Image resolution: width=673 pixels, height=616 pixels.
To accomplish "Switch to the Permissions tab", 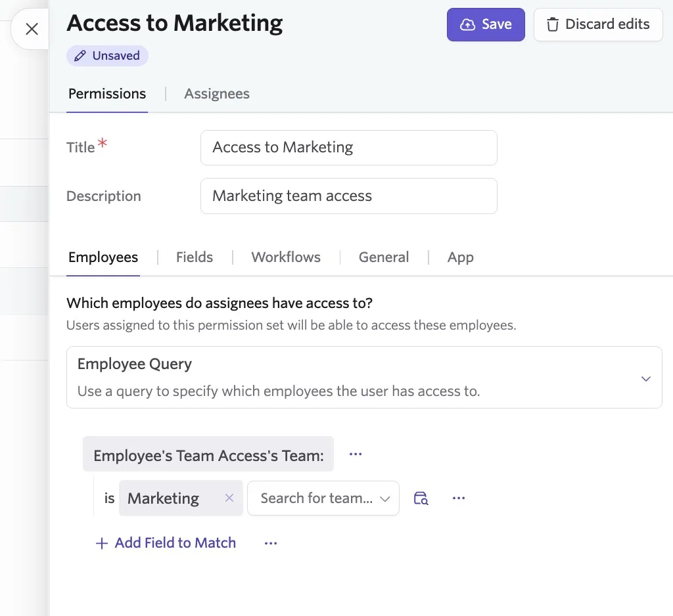I will (107, 93).
